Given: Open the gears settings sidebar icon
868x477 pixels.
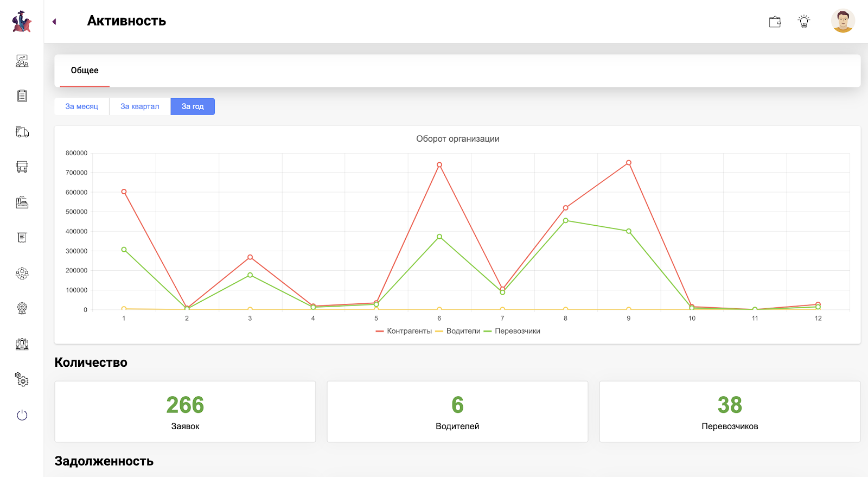Looking at the screenshot, I should point(22,379).
